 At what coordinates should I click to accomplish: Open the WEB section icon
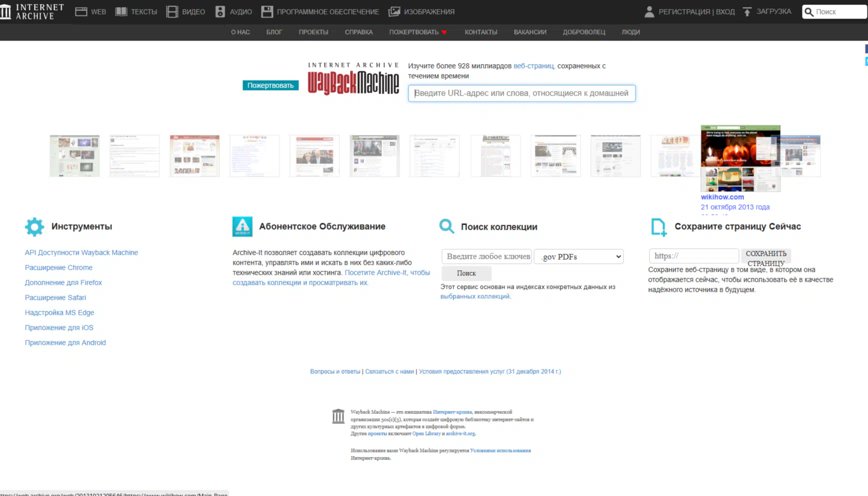(81, 12)
